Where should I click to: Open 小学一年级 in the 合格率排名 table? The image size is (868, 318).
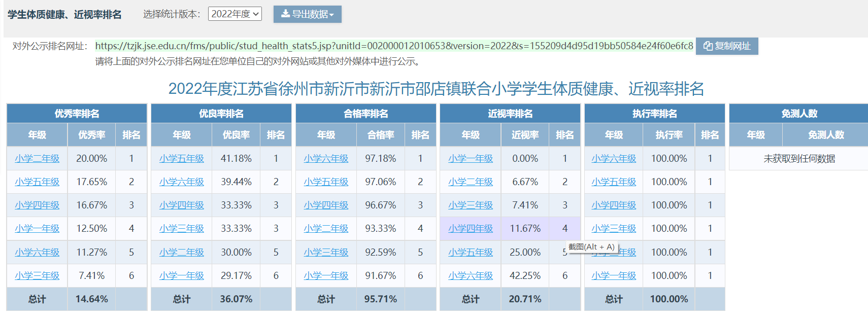point(326,275)
